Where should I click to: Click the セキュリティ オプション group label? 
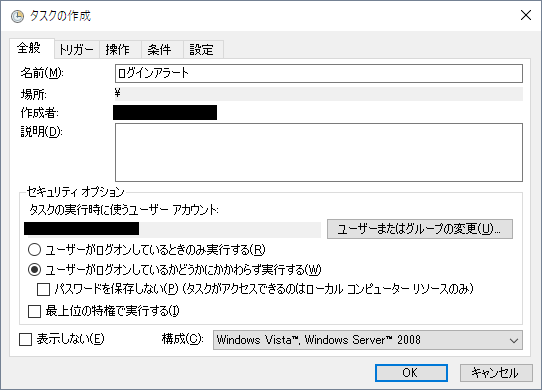click(x=76, y=191)
